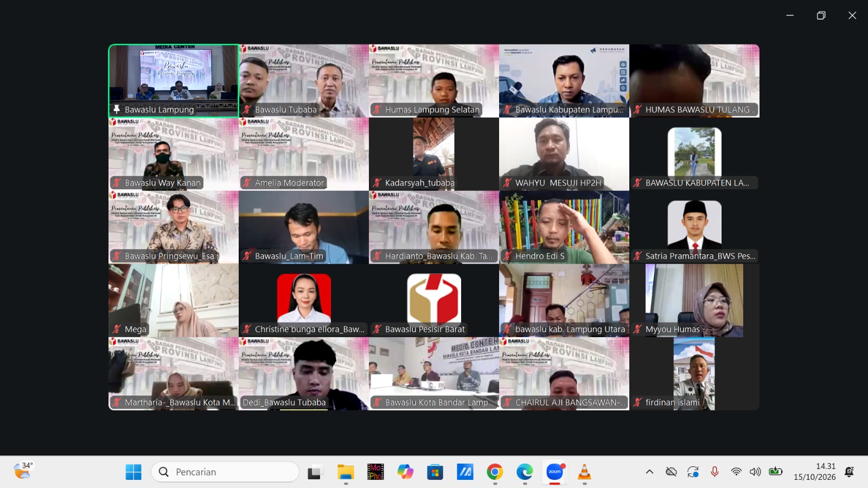Select the WAHYU MESUJI HP2H video tile
Screen dimensions: 868x488
(x=564, y=154)
